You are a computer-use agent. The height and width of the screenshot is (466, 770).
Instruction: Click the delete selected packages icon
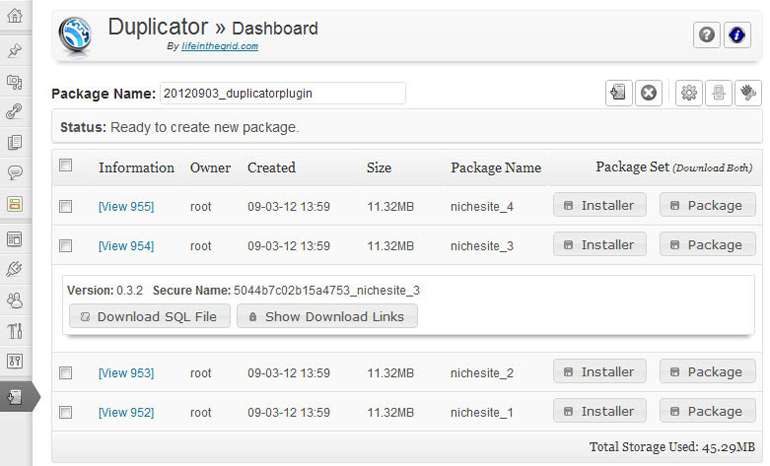648,93
